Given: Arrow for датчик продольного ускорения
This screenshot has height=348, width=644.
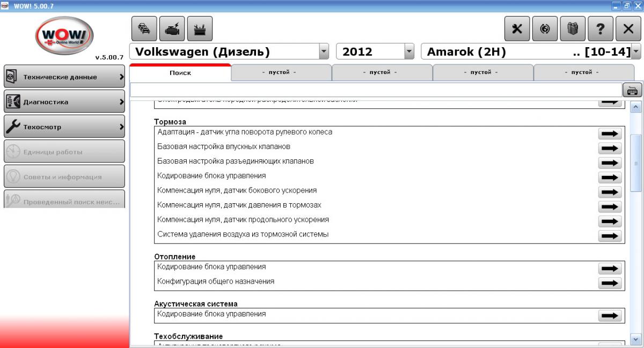Looking at the screenshot, I should click(610, 221).
